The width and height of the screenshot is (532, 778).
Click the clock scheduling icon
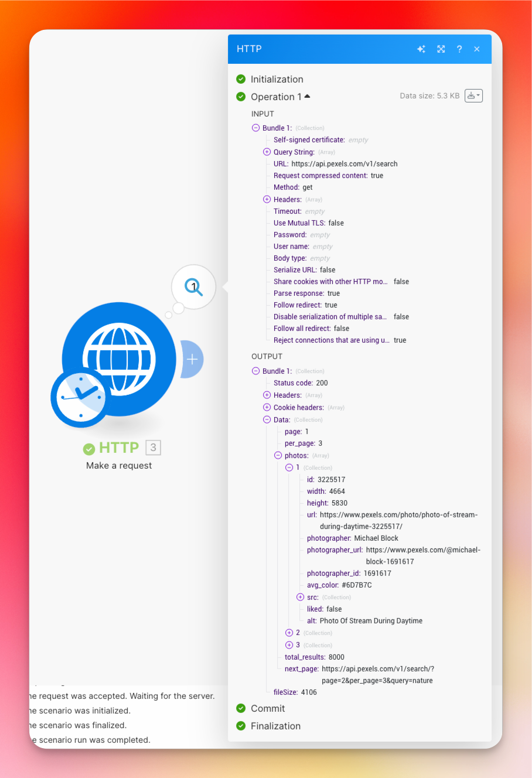tap(80, 397)
